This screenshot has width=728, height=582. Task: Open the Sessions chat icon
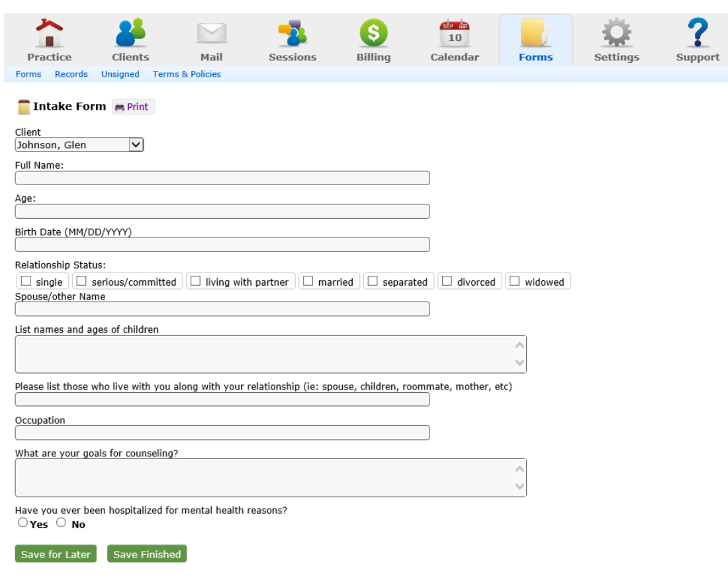293,33
